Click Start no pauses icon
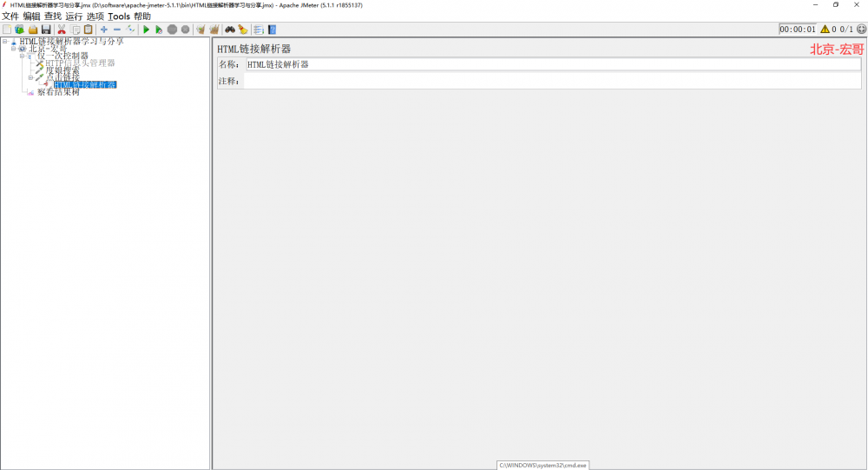This screenshot has height=470, width=868. (159, 30)
